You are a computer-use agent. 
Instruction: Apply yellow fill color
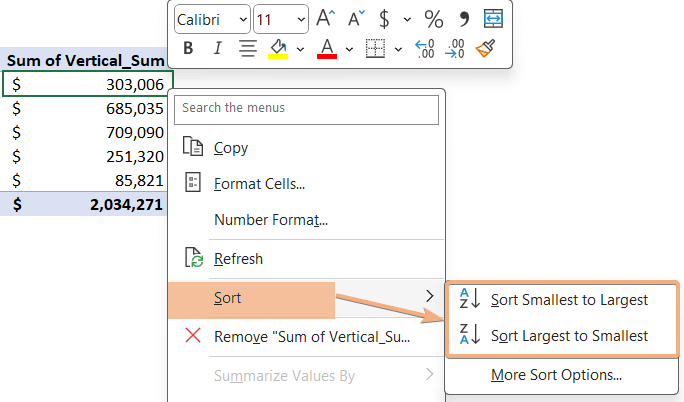[278, 48]
